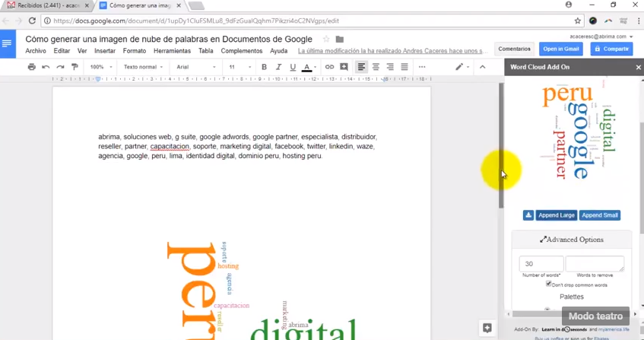Download the word cloud image
Image resolution: width=644 pixels, height=340 pixels.
click(x=528, y=215)
